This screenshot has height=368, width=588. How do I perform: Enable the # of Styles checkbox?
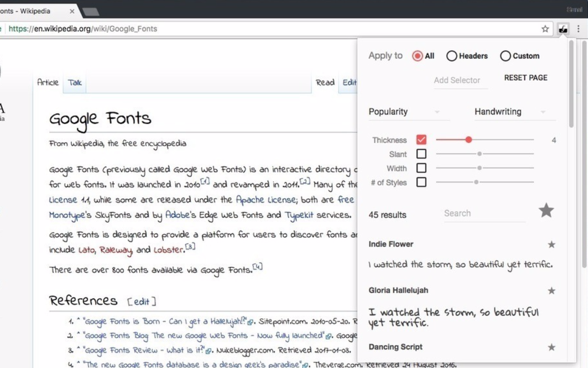(421, 182)
